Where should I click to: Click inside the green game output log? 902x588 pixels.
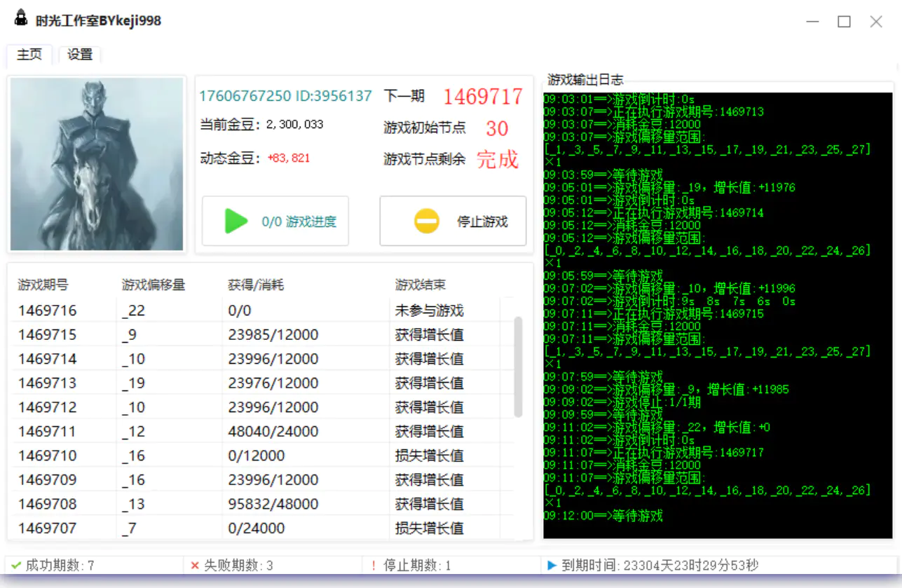(718, 315)
